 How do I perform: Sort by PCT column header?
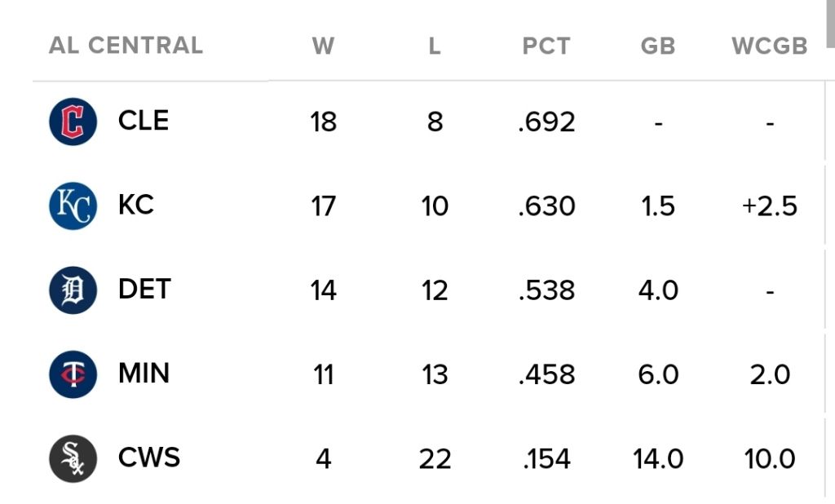546,46
